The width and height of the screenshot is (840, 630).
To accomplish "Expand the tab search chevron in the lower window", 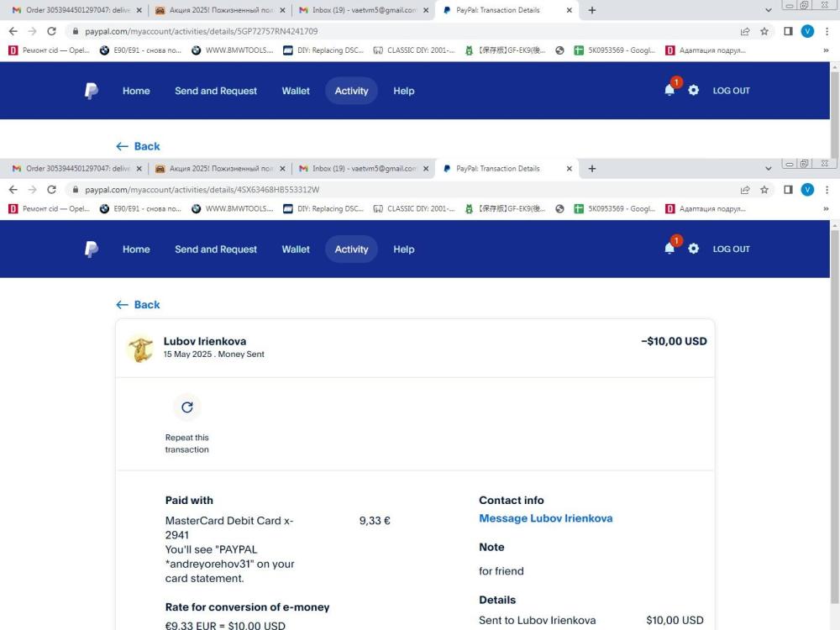I will pyautogui.click(x=769, y=169).
